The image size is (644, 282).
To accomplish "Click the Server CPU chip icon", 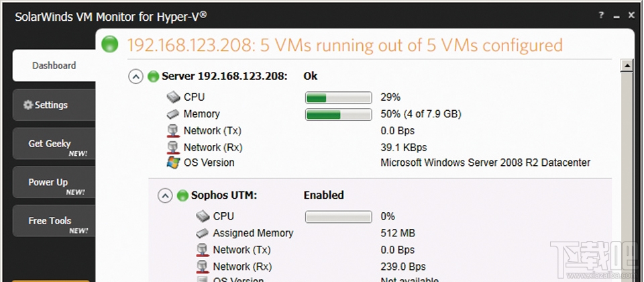I will point(173,97).
